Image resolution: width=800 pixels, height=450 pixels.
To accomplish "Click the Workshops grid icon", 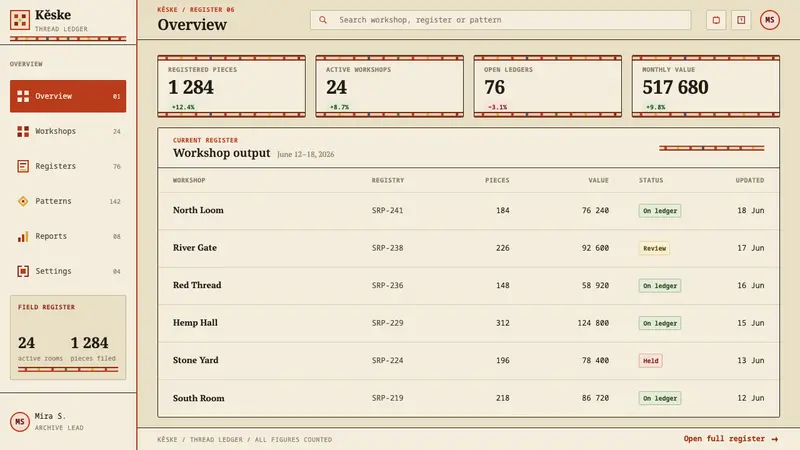I will coord(23,131).
